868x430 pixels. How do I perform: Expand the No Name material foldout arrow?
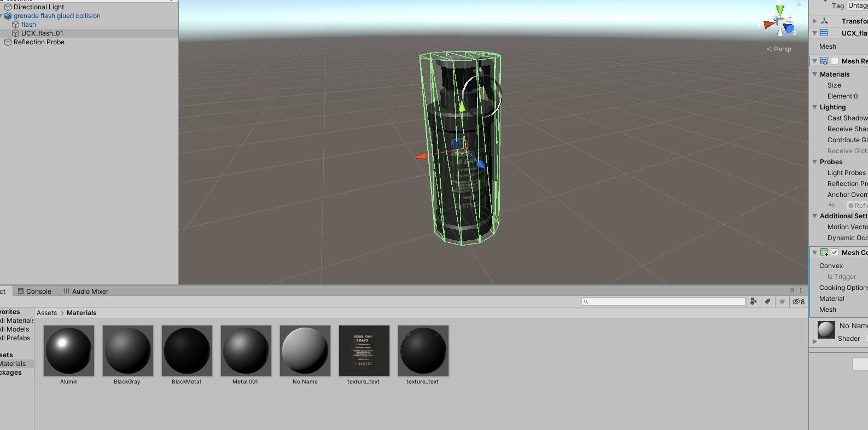[814, 341]
